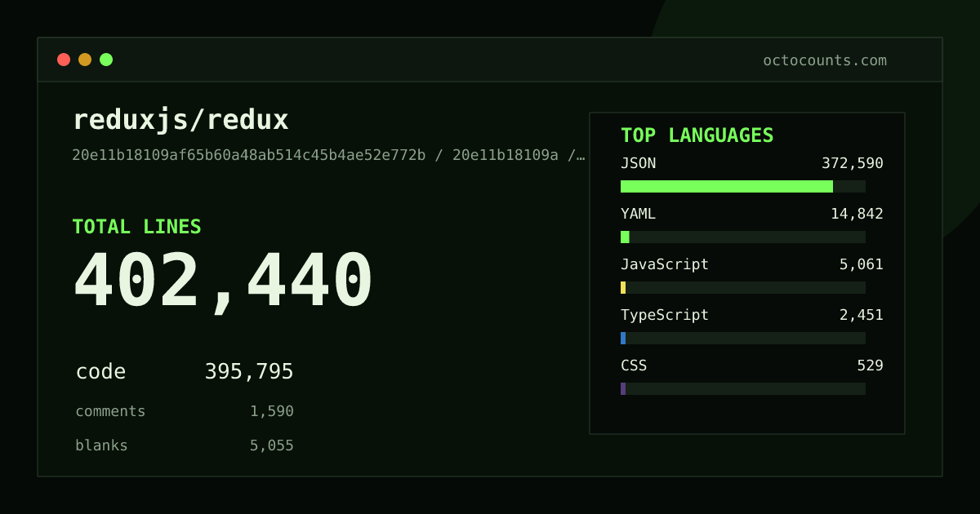Select the total 402,440 figure
The height and width of the screenshot is (514, 980).
click(223, 281)
